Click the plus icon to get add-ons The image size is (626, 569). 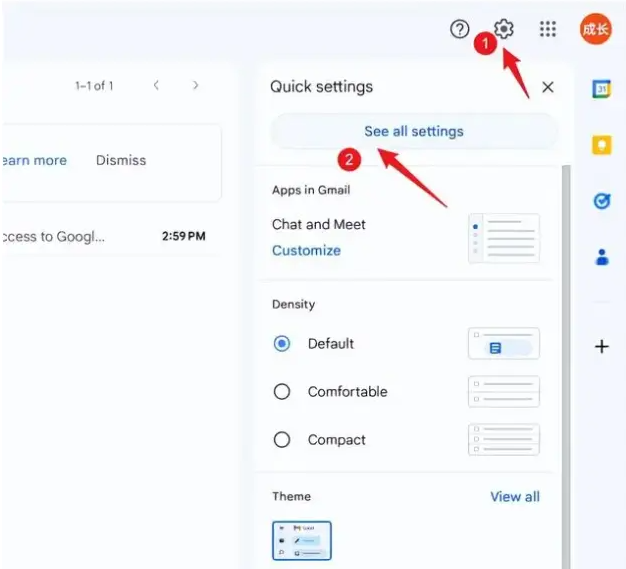[x=602, y=346]
